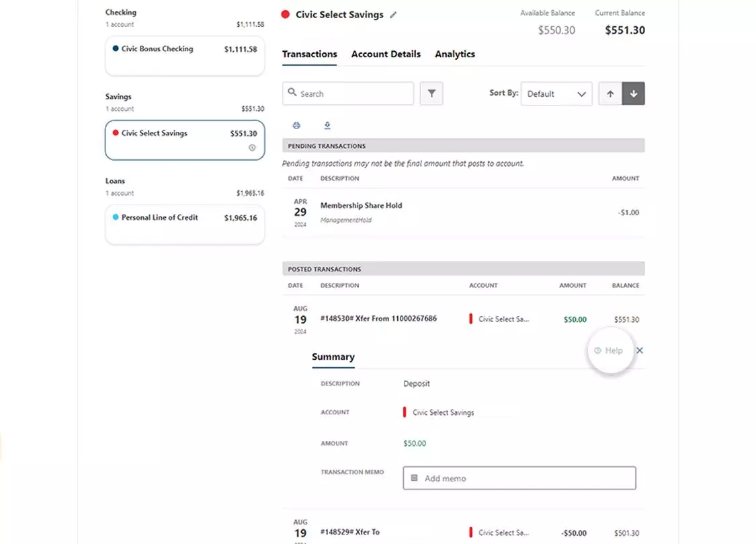Print the transaction list
This screenshot has width=756, height=544.
tap(296, 125)
